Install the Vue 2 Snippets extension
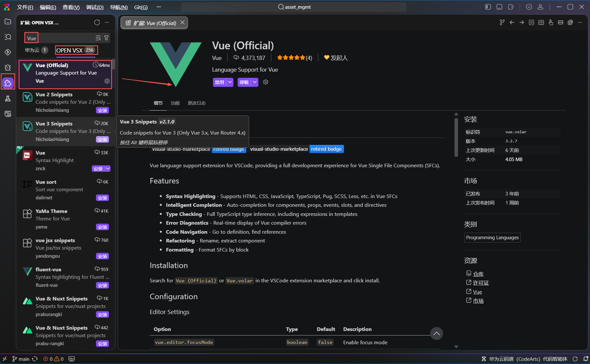Image resolution: width=590 pixels, height=364 pixels. click(102, 110)
